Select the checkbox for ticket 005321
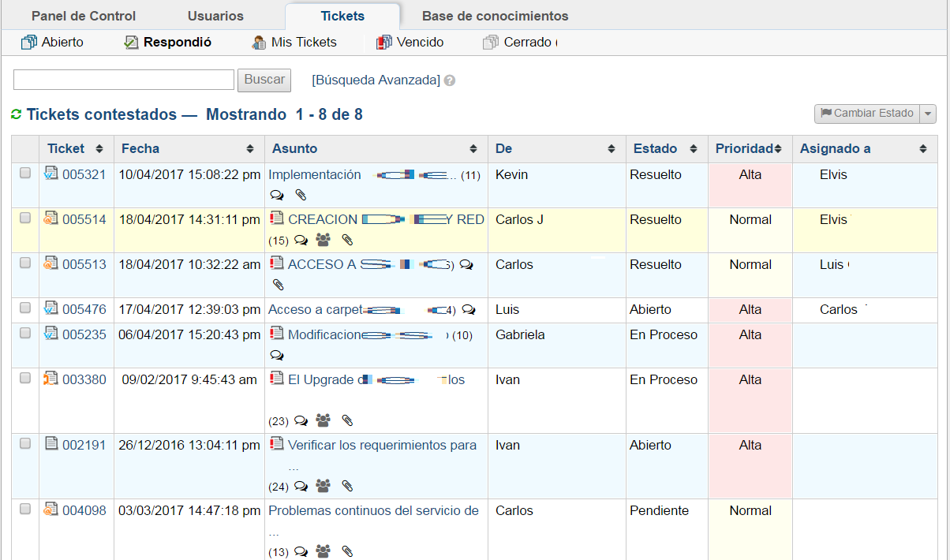 point(25,174)
